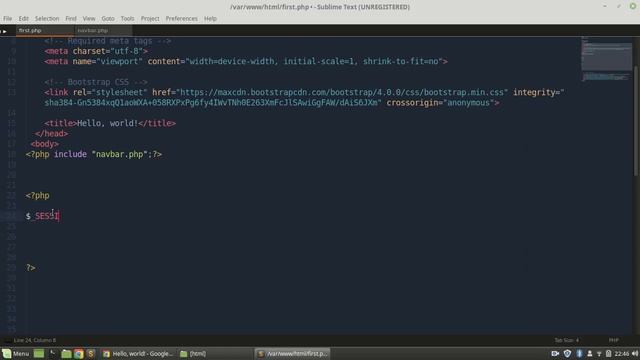Click the green window button in the title bar
This screenshot has width=640, height=360.
pos(633,6)
